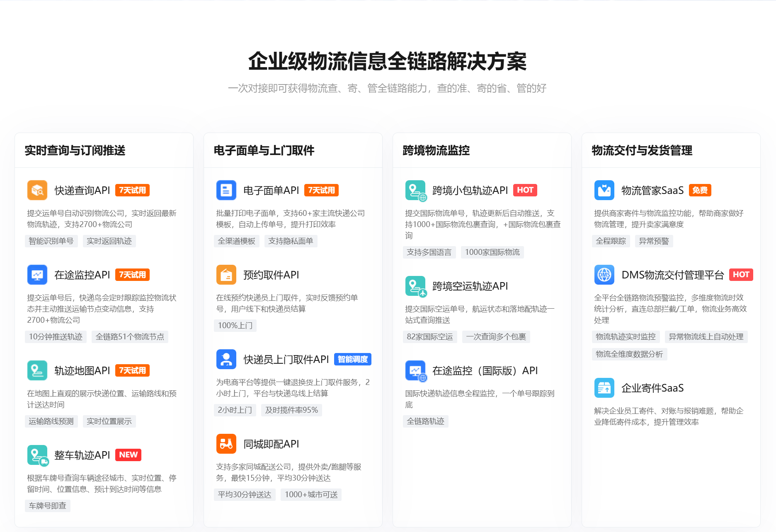Click the 在途监控API blue monitor icon
Screen dimensions: 776x532
coord(37,275)
